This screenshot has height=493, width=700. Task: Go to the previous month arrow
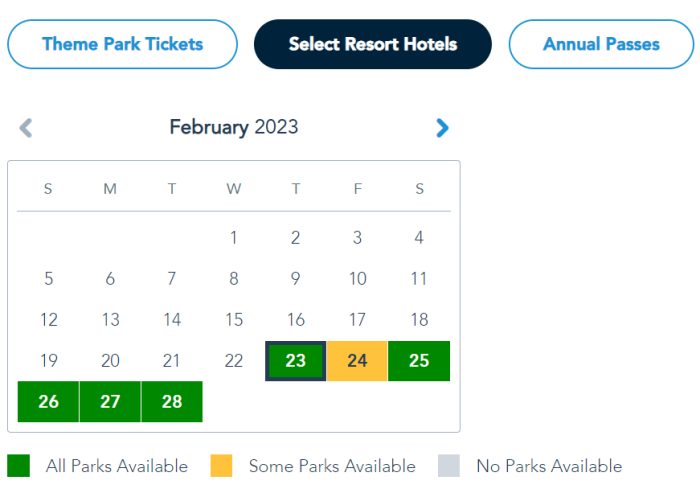tap(26, 128)
